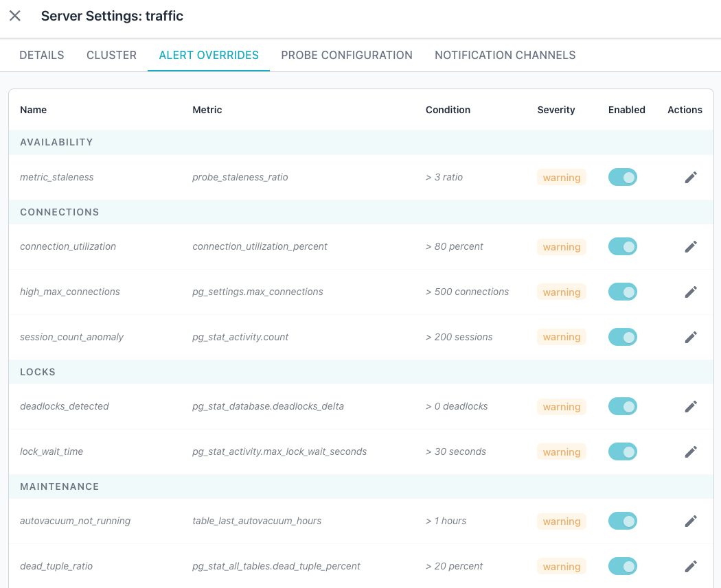
Task: Click probe_staleness_ratio metric text
Action: (x=240, y=177)
